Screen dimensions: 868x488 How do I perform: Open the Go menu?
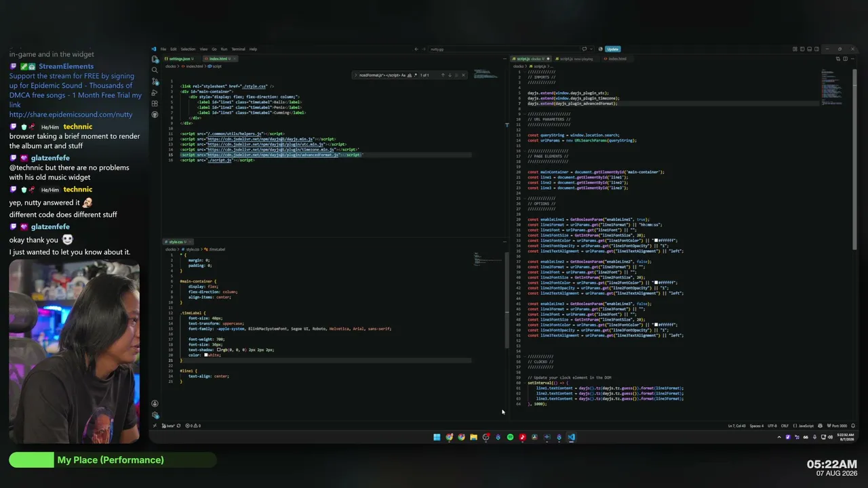click(x=214, y=49)
